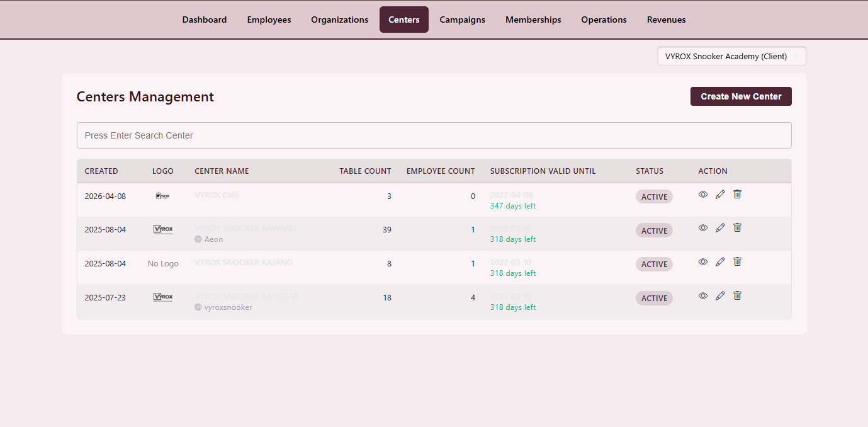Switch to the Revenues tab
Viewport: 868px width, 427px height.
[667, 20]
